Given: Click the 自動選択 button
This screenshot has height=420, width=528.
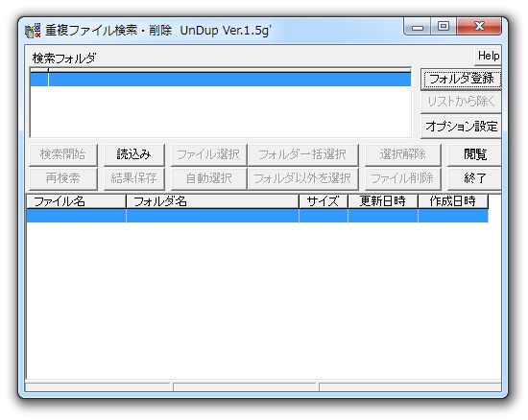Looking at the screenshot, I should tap(208, 178).
